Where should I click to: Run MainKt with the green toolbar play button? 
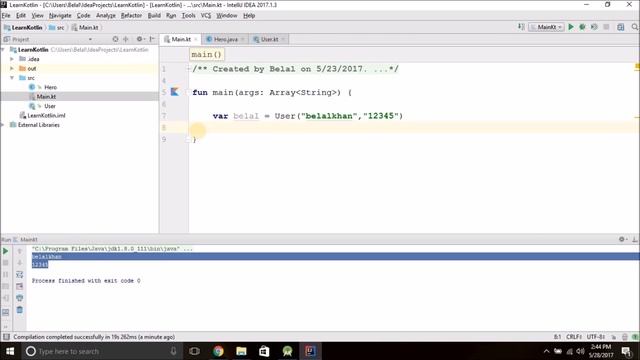tap(571, 27)
